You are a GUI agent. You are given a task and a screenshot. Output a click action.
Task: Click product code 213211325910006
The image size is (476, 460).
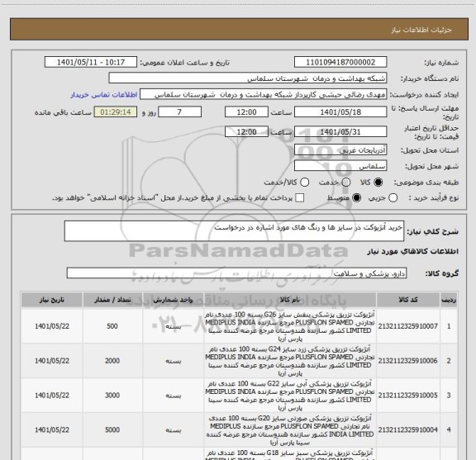pos(407,361)
